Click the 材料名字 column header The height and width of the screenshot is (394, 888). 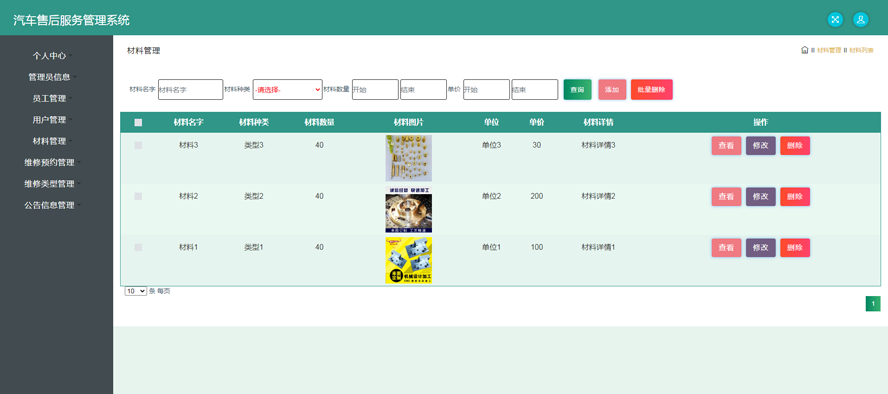tap(189, 122)
